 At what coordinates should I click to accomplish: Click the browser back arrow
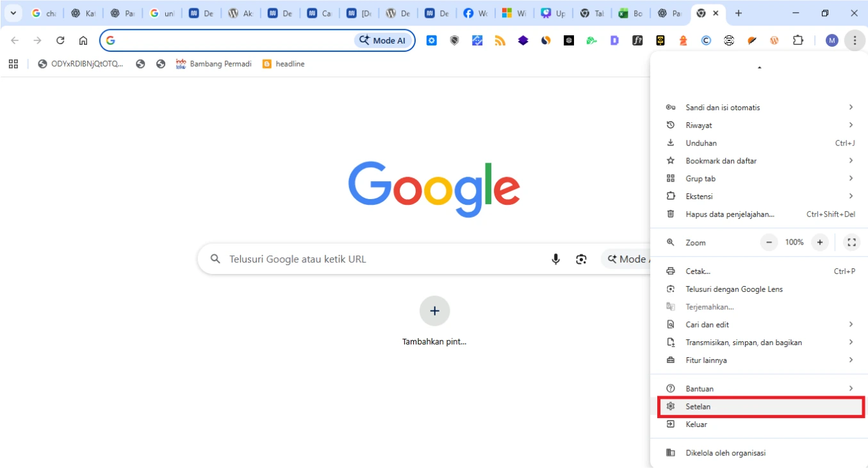point(15,40)
